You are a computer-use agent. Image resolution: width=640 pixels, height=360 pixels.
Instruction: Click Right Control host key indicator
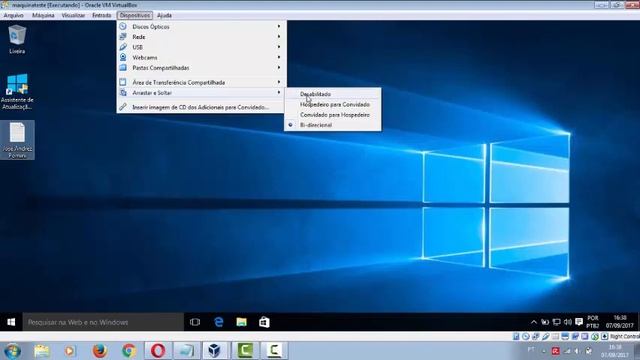625,336
